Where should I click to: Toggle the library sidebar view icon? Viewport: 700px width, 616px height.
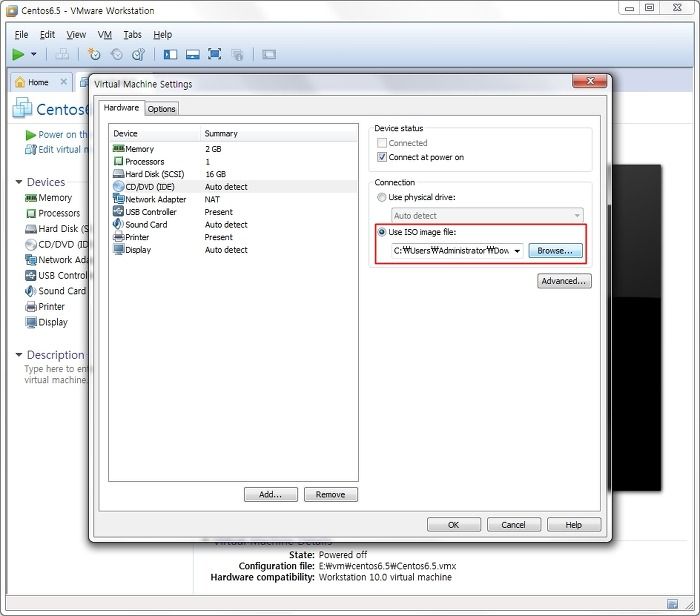tap(170, 54)
